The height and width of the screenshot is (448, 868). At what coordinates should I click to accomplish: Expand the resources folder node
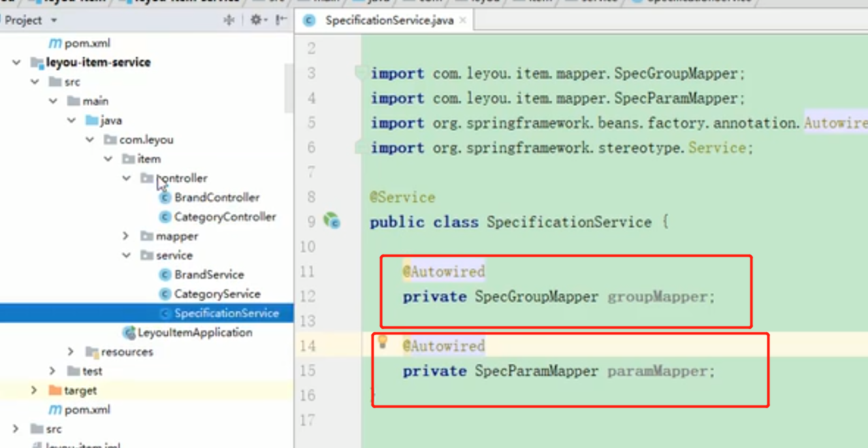coord(71,351)
